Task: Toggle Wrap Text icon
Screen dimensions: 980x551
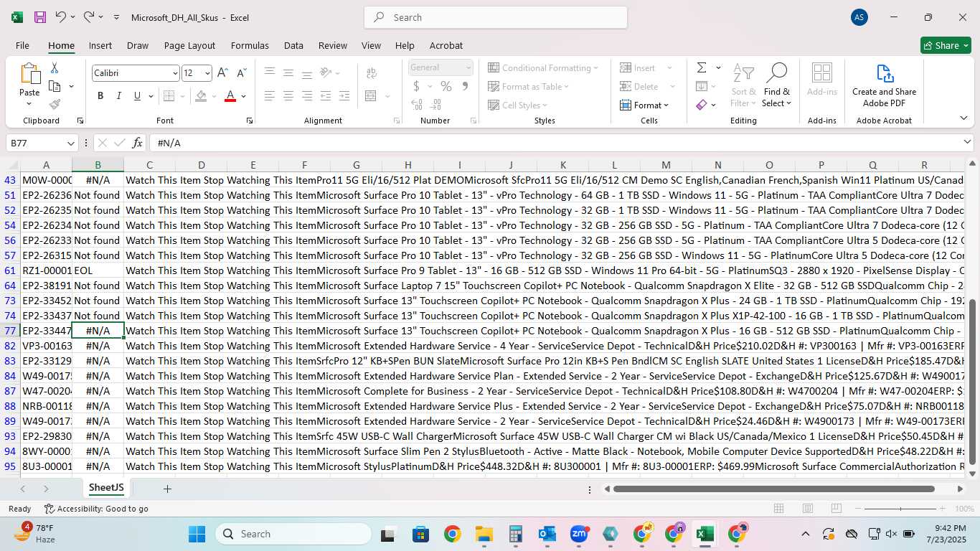Action: pos(372,73)
